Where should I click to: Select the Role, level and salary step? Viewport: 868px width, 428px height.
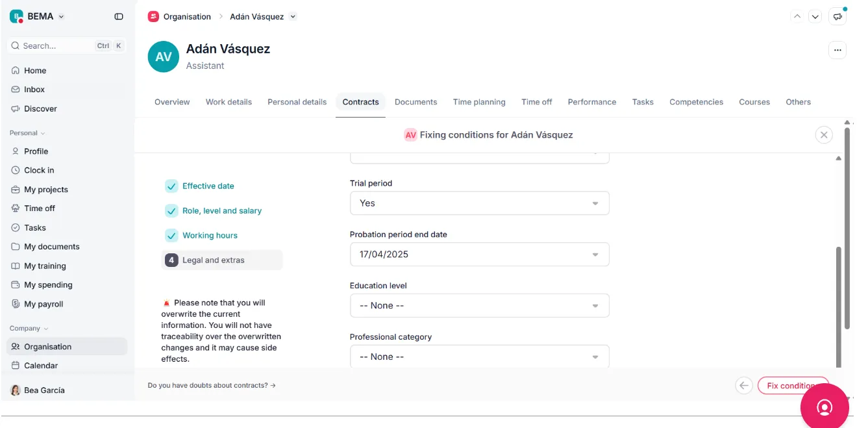(x=221, y=211)
